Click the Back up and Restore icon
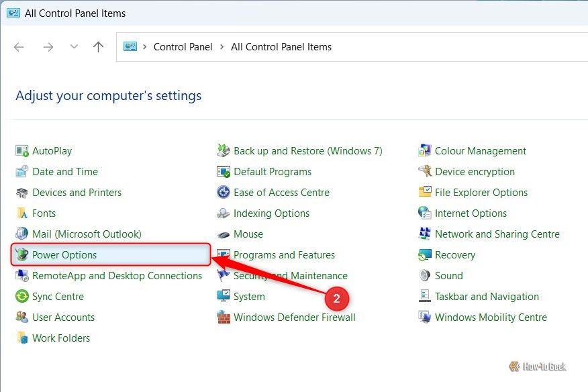Viewport: 588px width, 392px height. pyautogui.click(x=224, y=151)
